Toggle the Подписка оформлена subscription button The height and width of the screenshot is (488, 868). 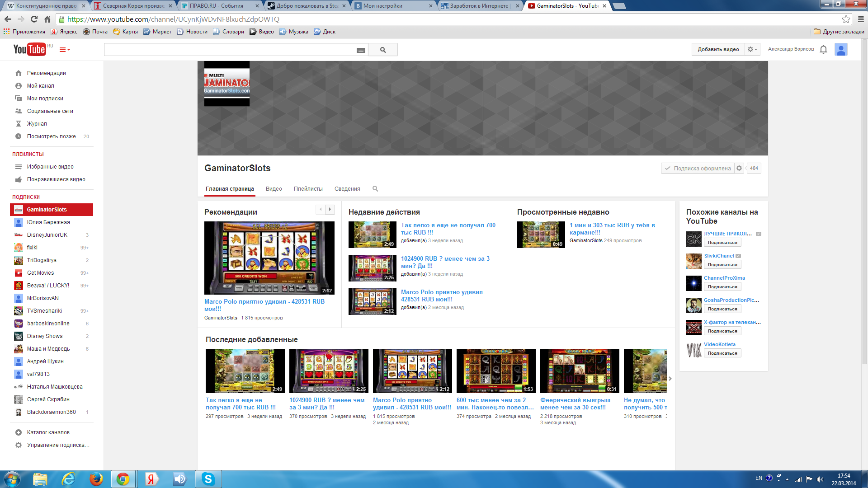(698, 168)
